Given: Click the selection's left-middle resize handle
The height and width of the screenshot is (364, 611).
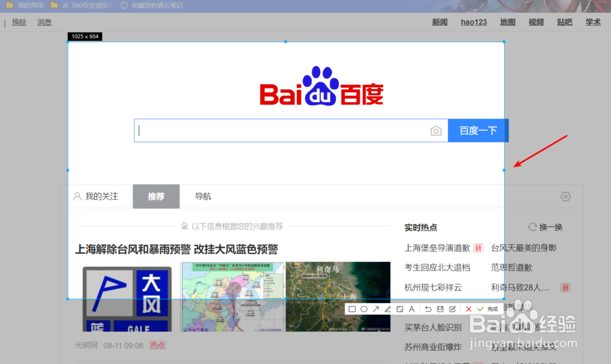Looking at the screenshot, I should click(68, 170).
